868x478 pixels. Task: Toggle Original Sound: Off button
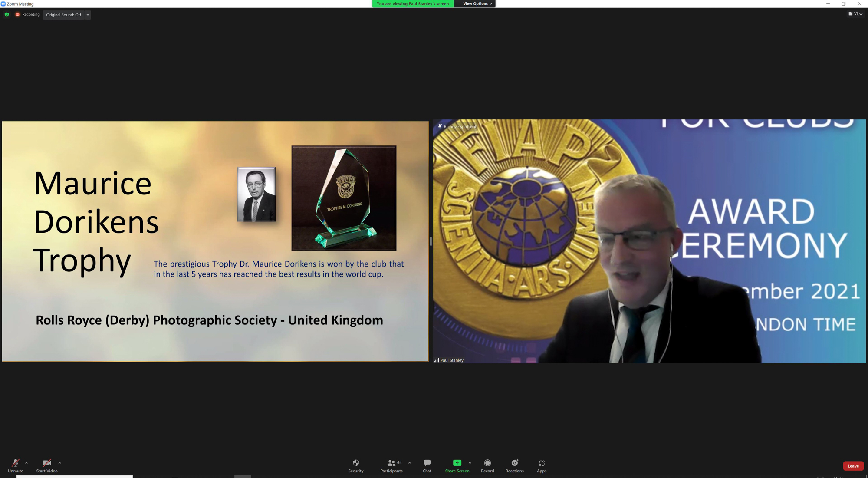64,15
